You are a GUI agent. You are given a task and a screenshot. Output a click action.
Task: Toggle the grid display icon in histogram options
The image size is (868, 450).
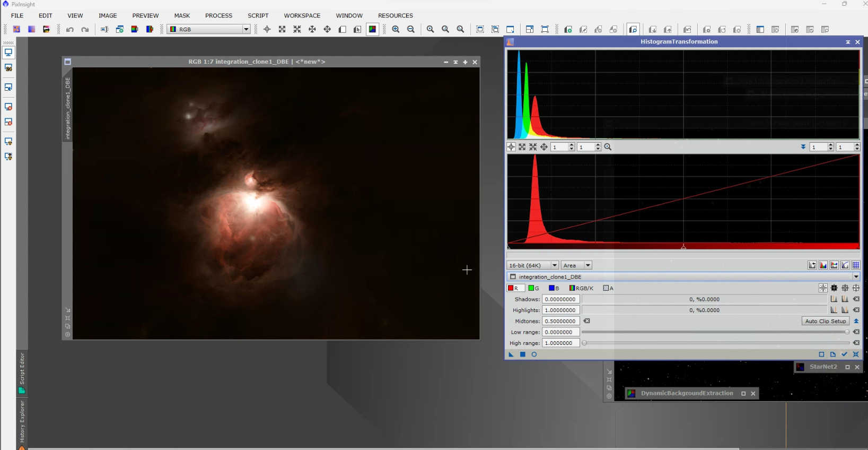[856, 265]
